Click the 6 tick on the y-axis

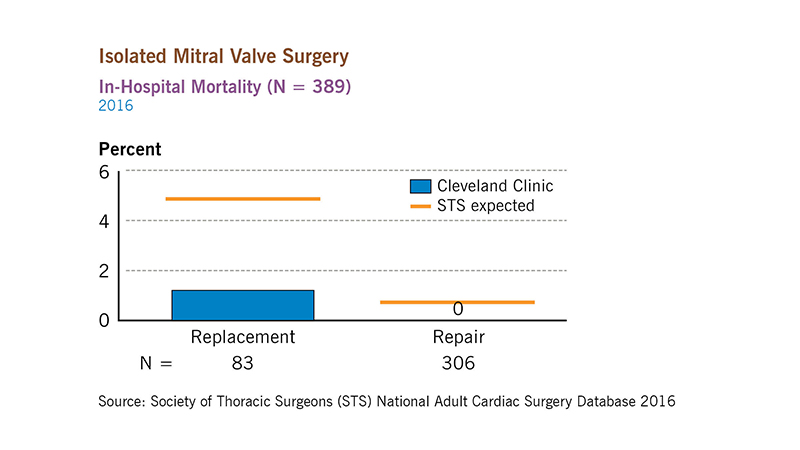[x=104, y=171]
